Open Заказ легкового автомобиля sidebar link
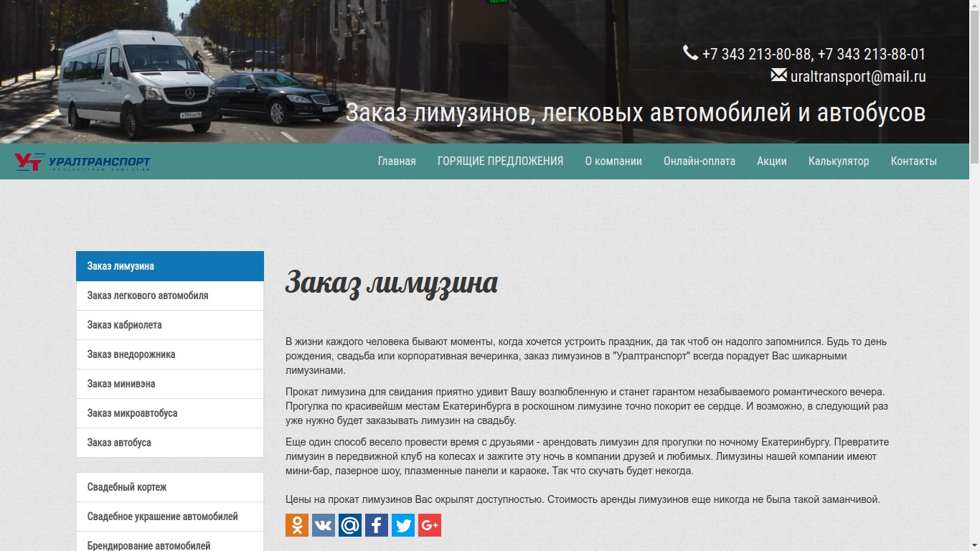This screenshot has height=551, width=980. (170, 296)
